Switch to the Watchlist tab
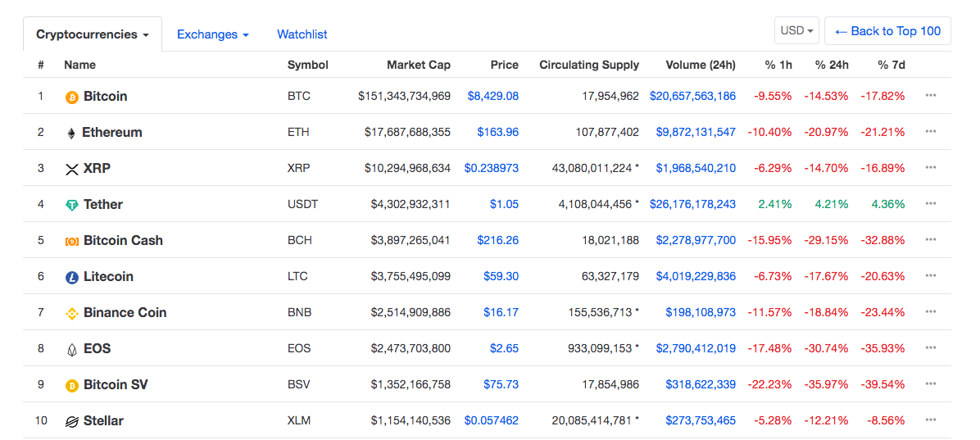980x440 pixels. click(x=302, y=34)
